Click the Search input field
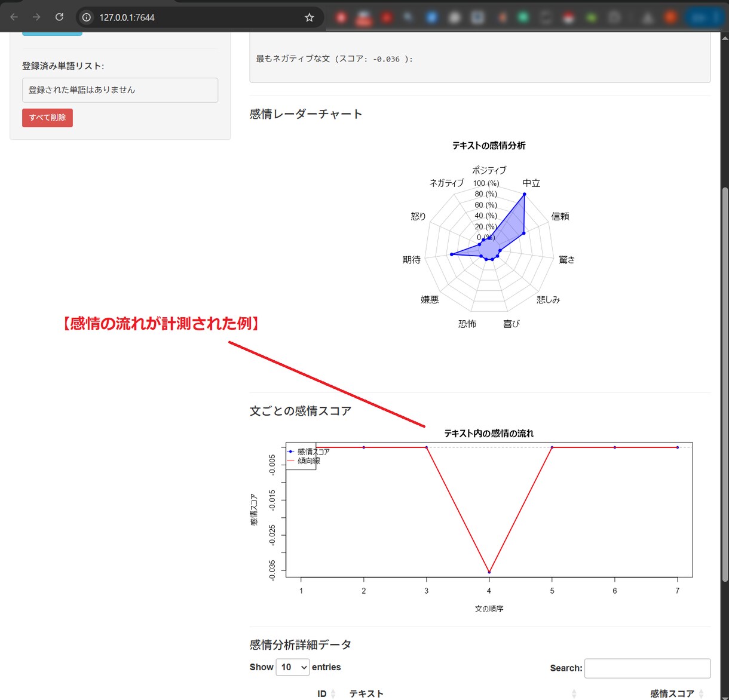Screen dimensions: 729x700 (647, 668)
